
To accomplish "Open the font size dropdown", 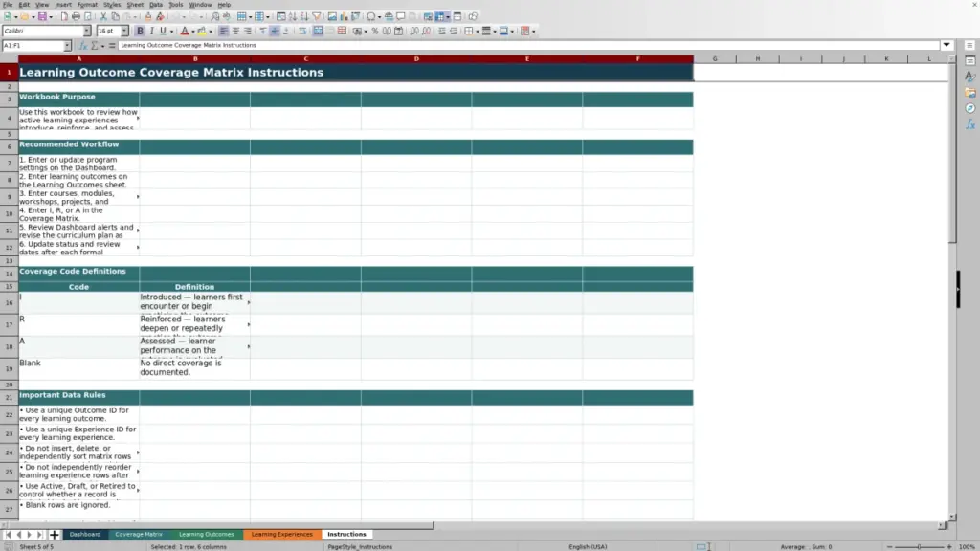I will [x=124, y=31].
